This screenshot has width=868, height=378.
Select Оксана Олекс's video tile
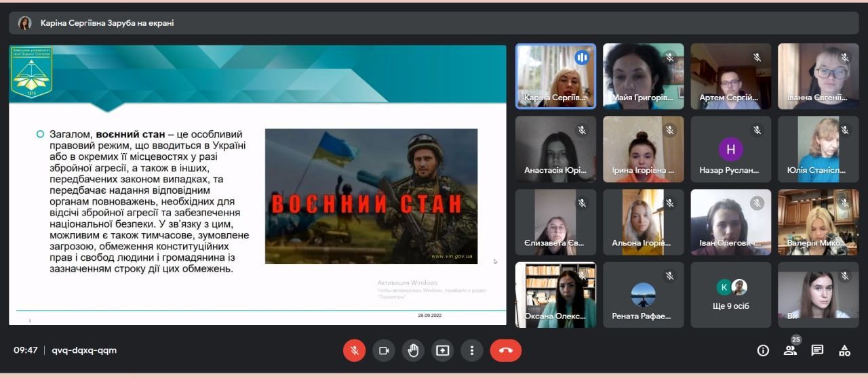pyautogui.click(x=555, y=295)
